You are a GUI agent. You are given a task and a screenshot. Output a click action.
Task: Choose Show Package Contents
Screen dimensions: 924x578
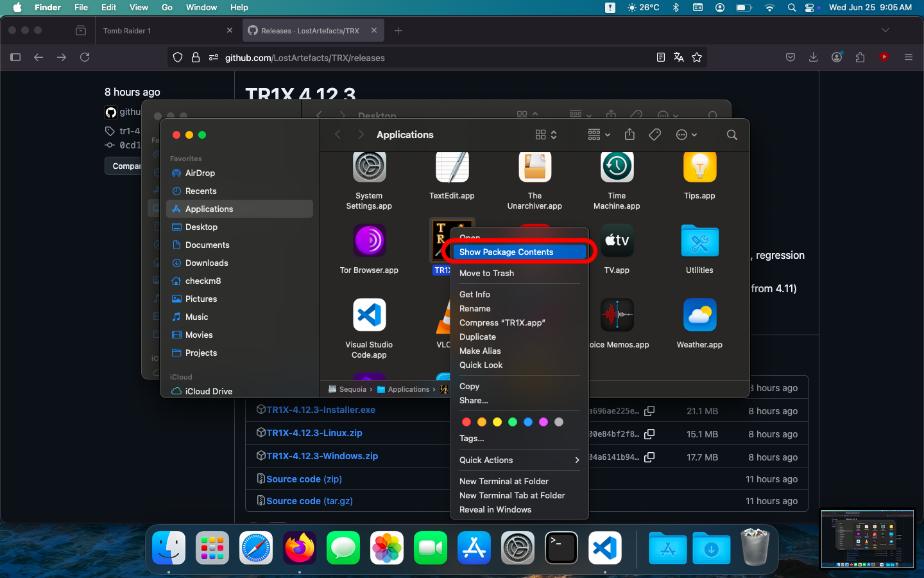[520, 252]
